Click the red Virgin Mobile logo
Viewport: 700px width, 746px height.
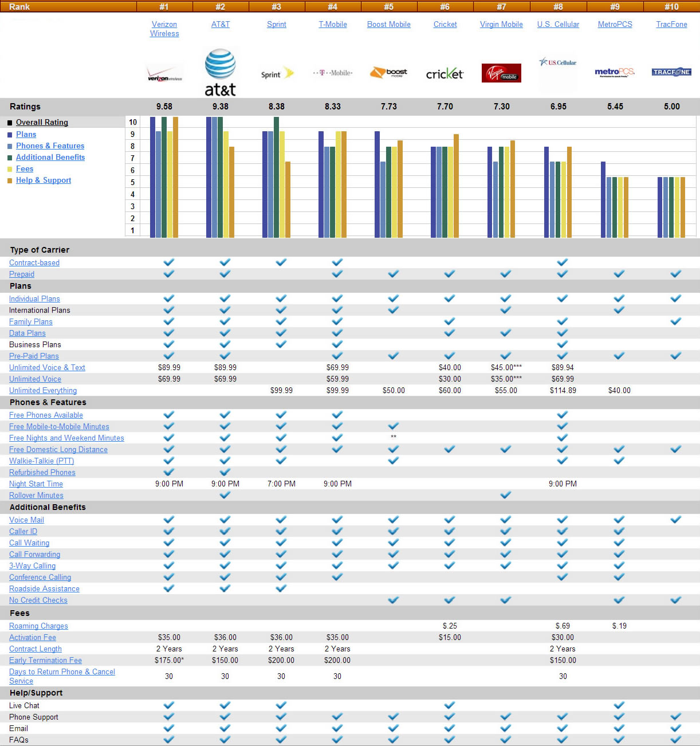501,73
